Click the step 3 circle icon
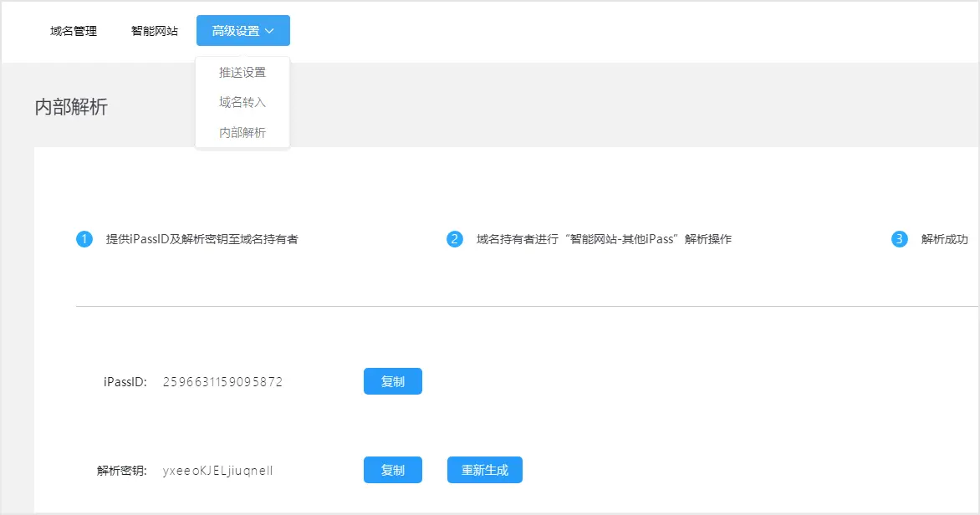The image size is (980, 515). [900, 239]
